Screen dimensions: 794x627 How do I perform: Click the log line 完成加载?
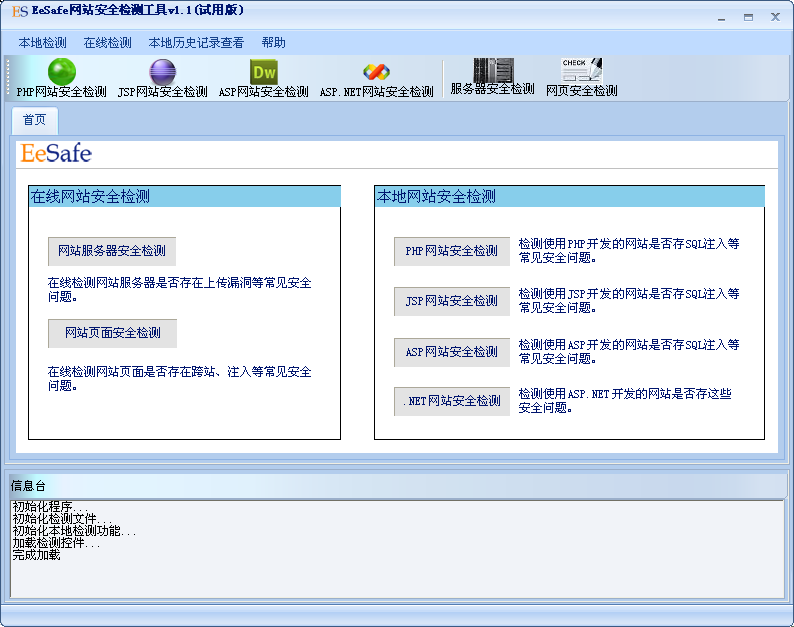(x=36, y=555)
